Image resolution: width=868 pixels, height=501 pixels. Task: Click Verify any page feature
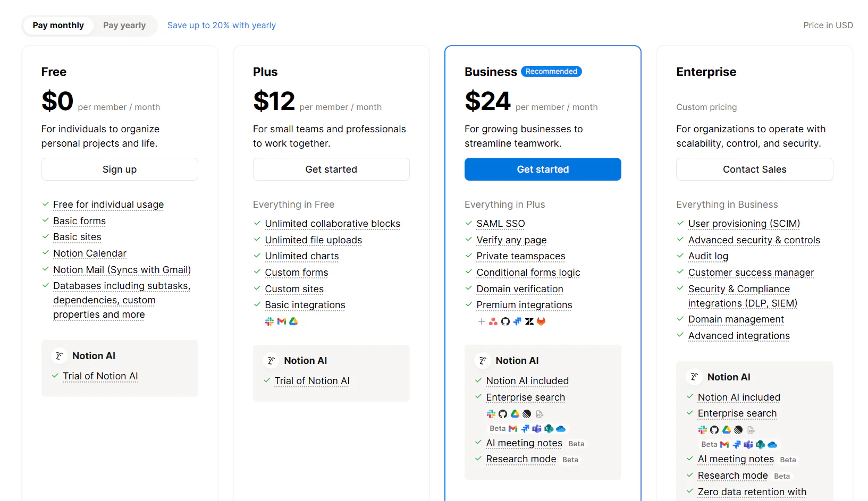511,240
